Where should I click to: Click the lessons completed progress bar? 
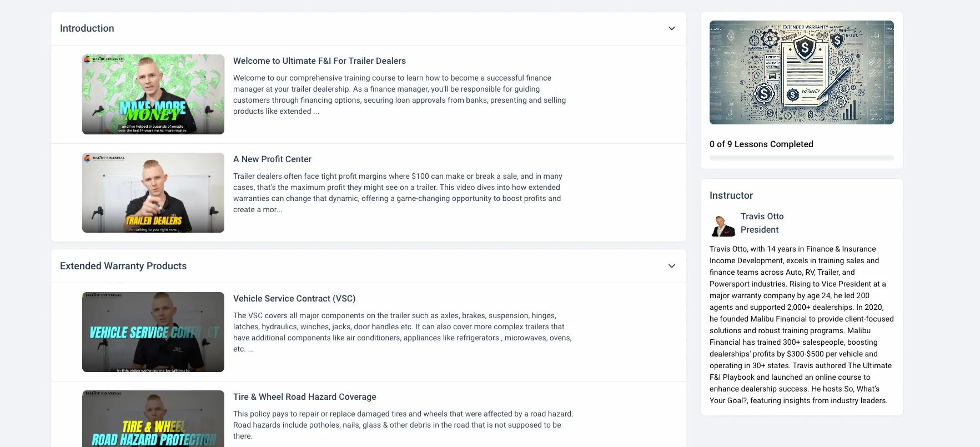(802, 158)
